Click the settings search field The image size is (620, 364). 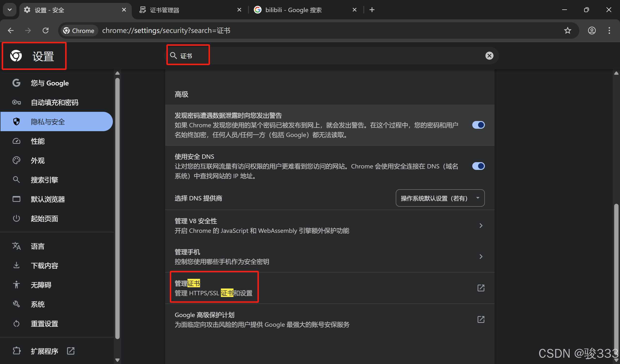tap(320, 56)
